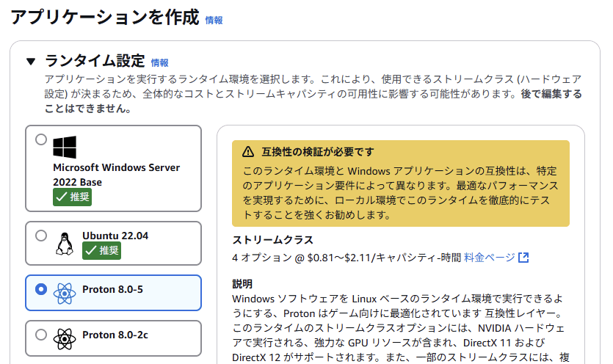Click the 互換性の検証が必要です alert heading
This screenshot has height=364, width=613.
[x=318, y=152]
